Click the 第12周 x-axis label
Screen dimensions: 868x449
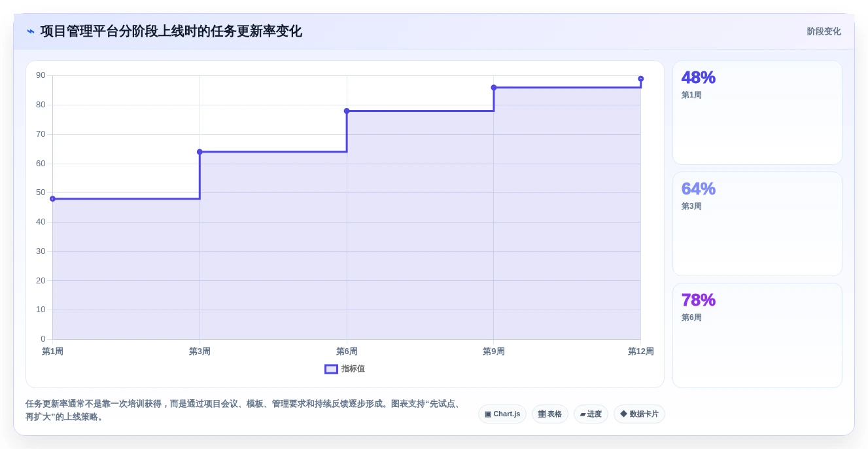[x=641, y=351]
